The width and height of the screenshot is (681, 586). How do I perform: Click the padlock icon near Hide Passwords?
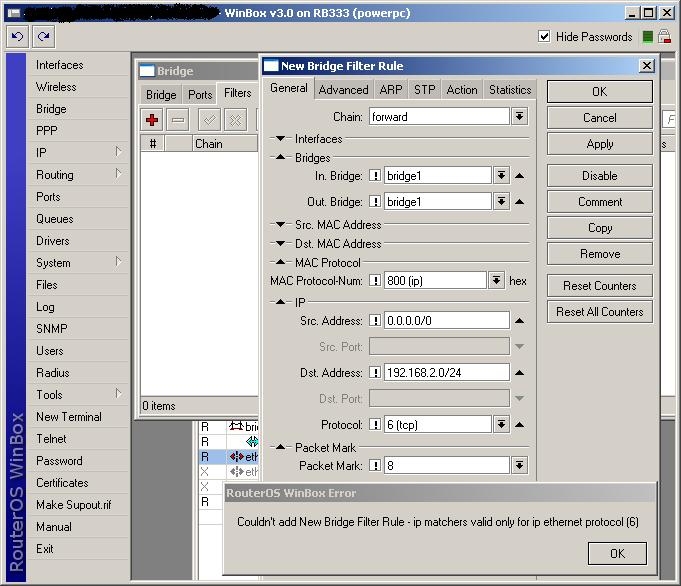tap(665, 37)
